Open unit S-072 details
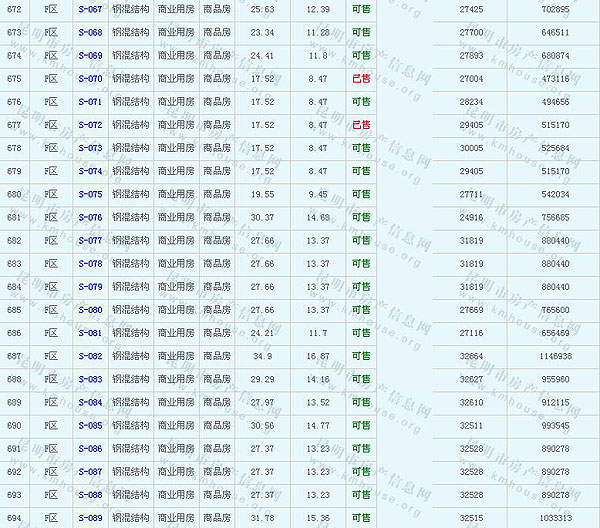Image resolution: width=600 pixels, height=528 pixels. pos(90,125)
